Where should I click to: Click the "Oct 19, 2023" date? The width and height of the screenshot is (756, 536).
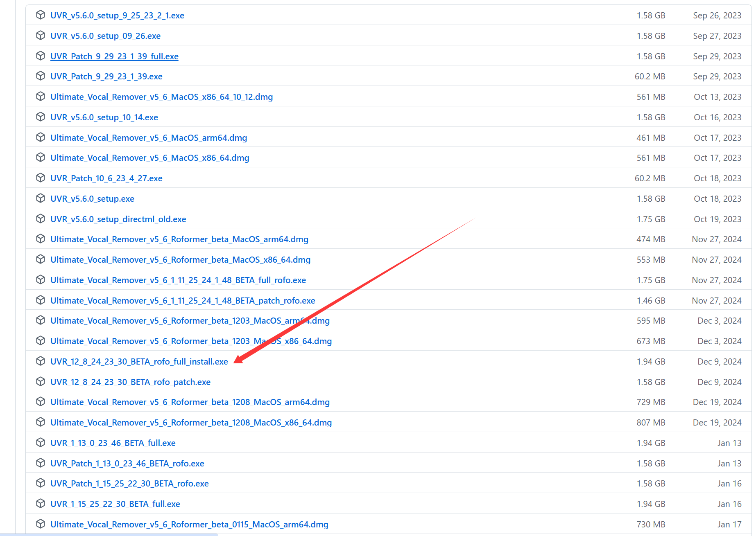(x=718, y=219)
